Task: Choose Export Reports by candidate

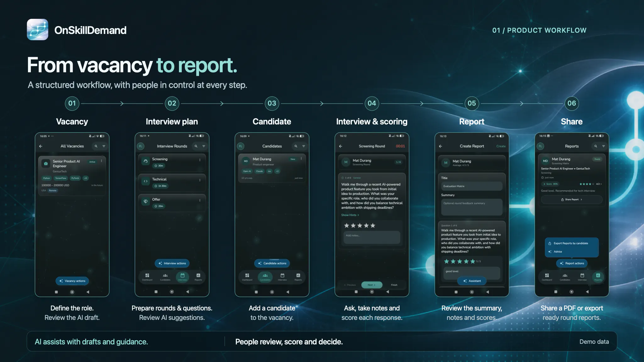Action: pos(571,243)
